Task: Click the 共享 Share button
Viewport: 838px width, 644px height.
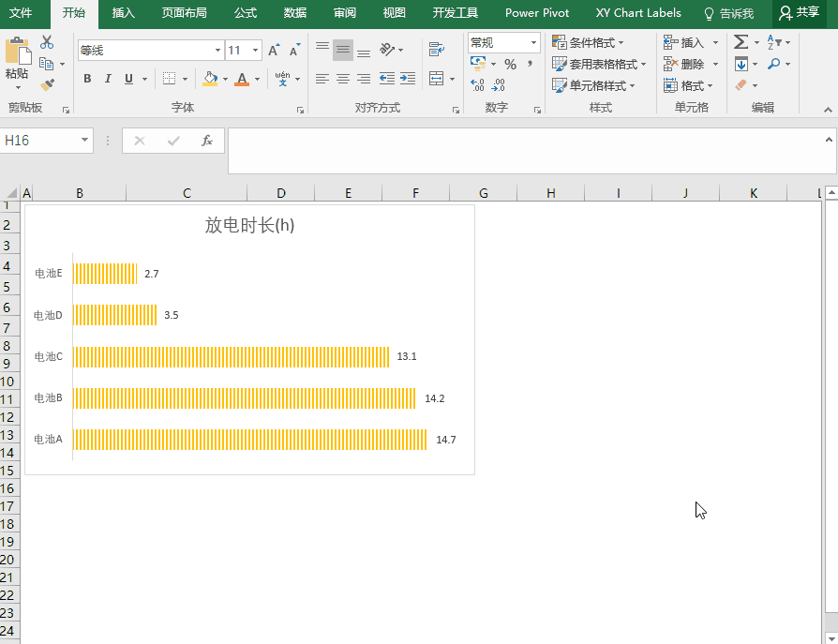Action: (800, 13)
